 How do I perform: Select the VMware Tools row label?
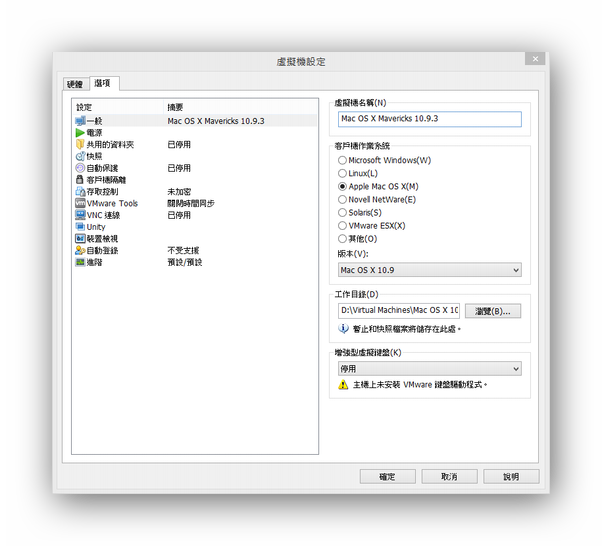(x=112, y=204)
